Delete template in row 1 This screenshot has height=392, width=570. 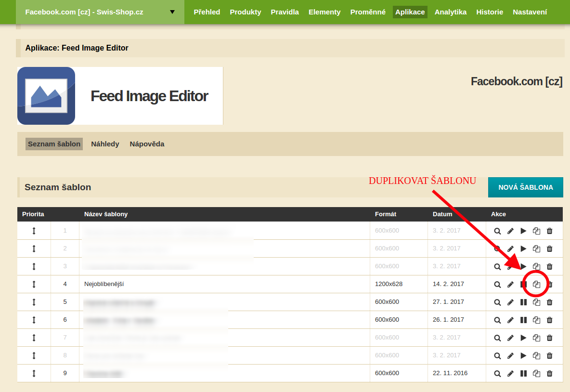[550, 231]
